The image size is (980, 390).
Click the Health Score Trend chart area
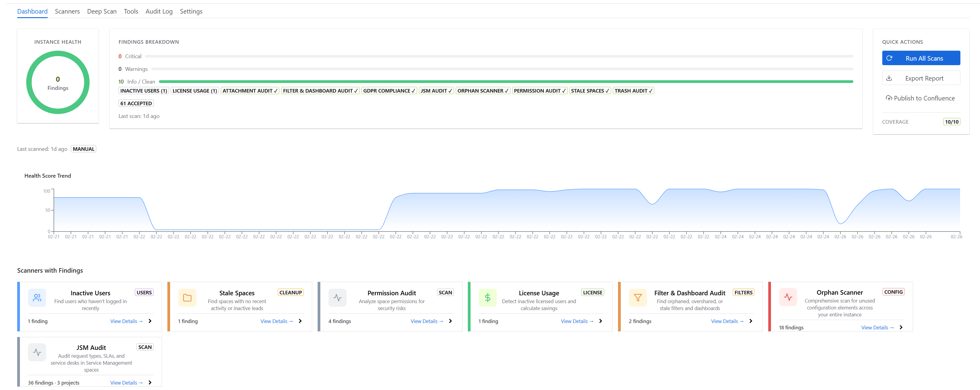pyautogui.click(x=507, y=210)
